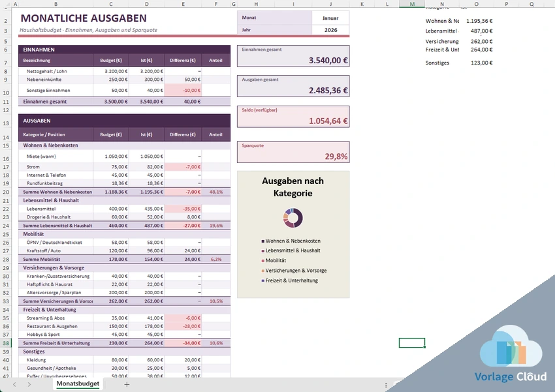Select column header M
The image size is (555, 392).
pyautogui.click(x=412, y=4)
